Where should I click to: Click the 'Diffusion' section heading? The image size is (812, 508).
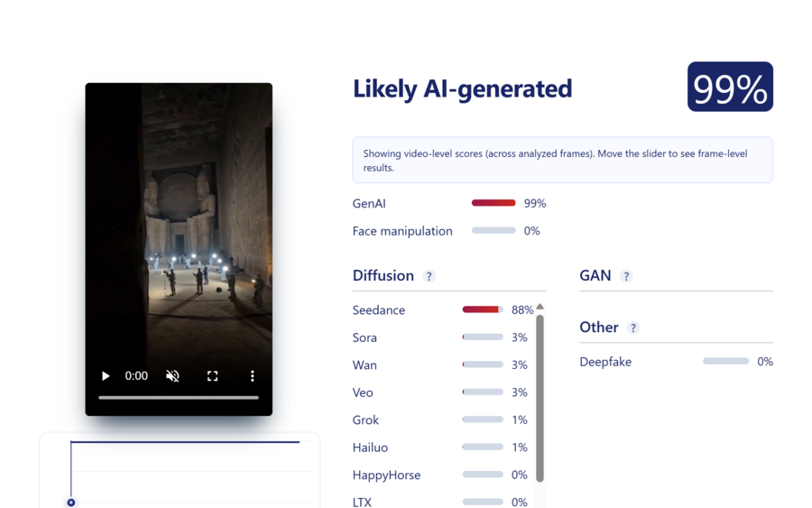point(383,275)
